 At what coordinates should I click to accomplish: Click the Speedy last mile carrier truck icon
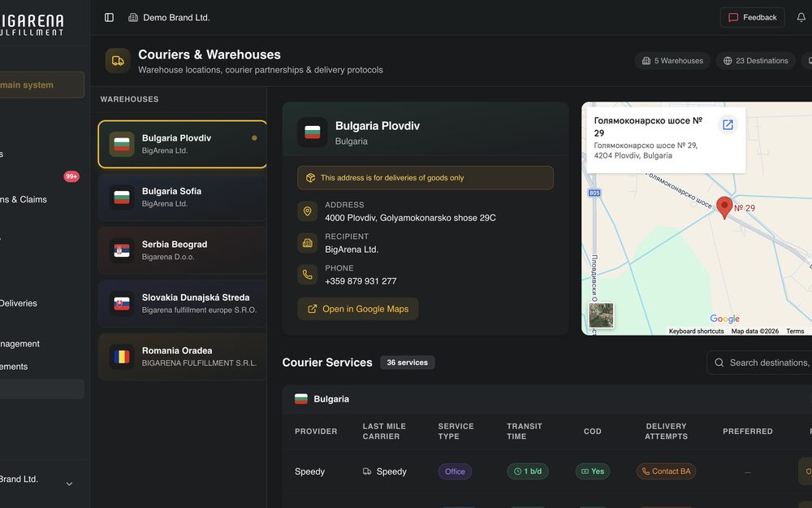(x=367, y=471)
